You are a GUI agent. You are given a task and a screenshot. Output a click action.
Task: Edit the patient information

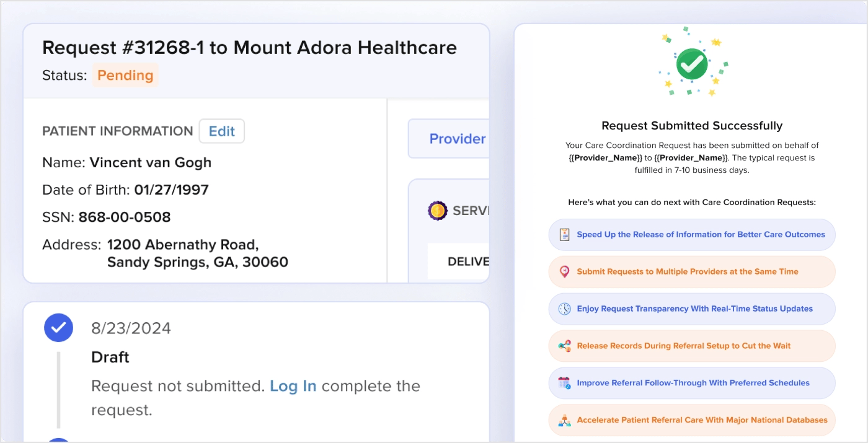click(x=221, y=131)
